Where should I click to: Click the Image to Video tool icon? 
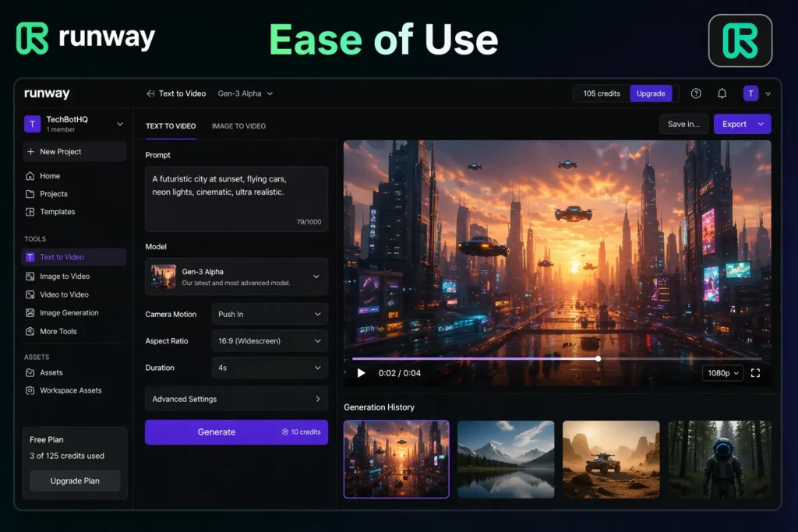point(30,277)
